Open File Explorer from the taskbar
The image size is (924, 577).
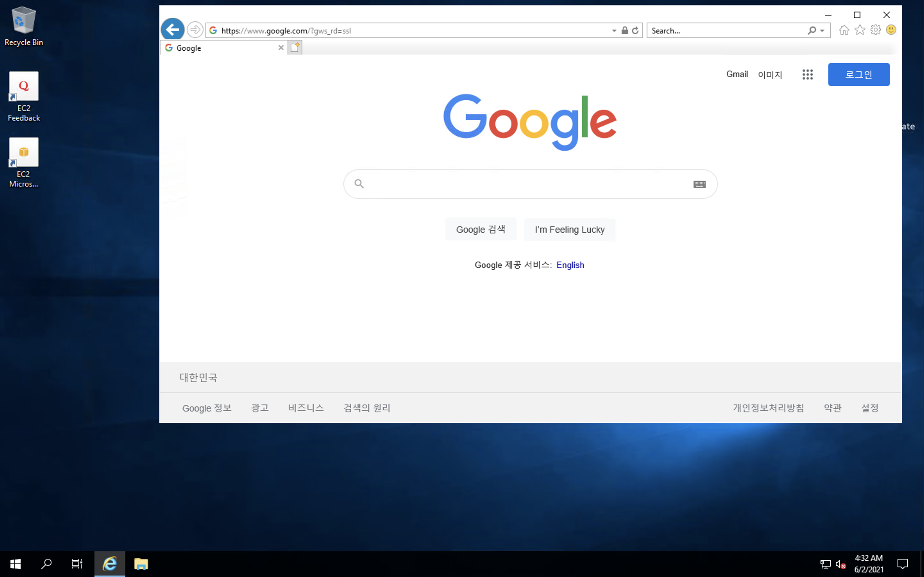tap(141, 564)
